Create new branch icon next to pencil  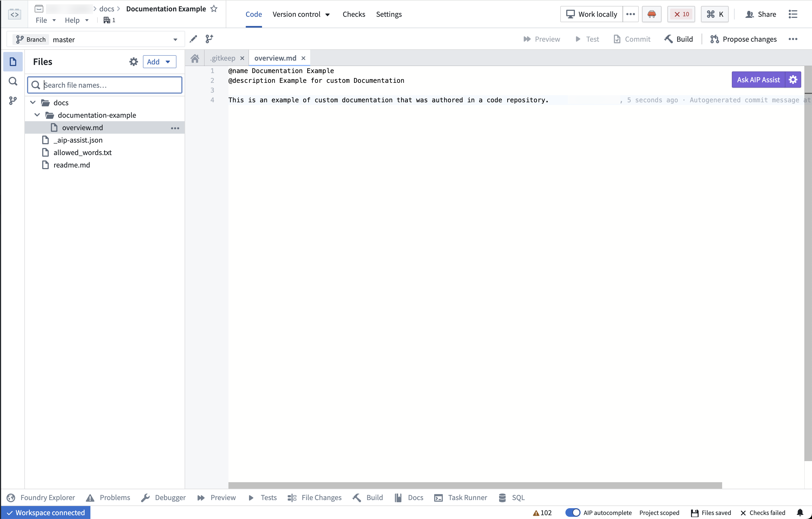tap(209, 39)
